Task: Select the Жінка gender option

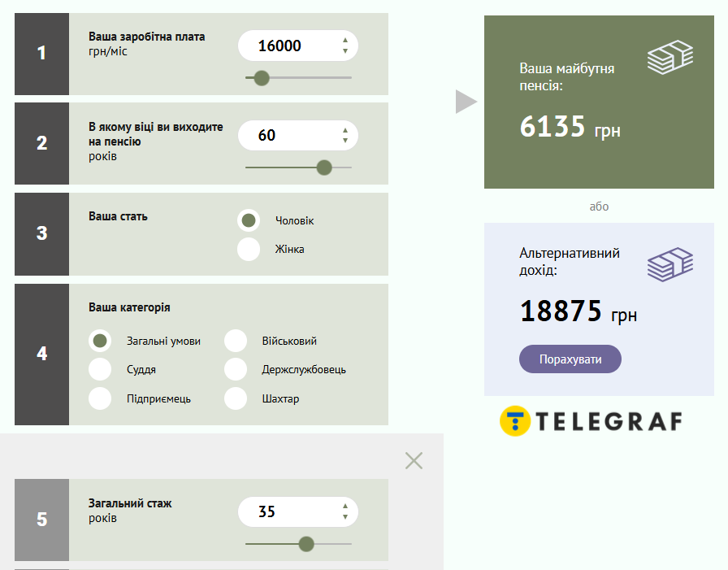Action: click(x=249, y=250)
